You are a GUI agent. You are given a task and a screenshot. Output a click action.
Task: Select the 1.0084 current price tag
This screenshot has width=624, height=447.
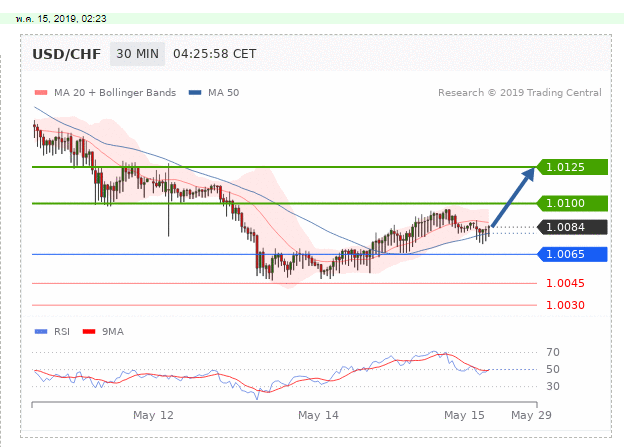click(572, 227)
